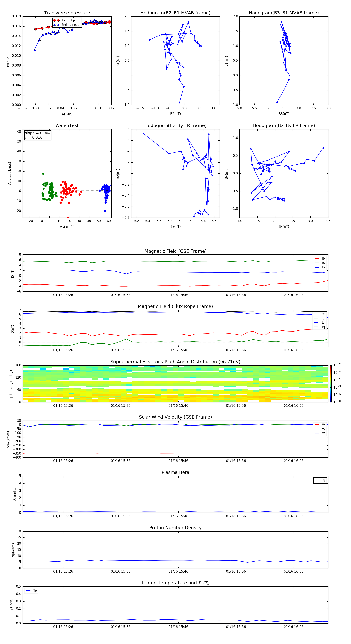
Task: Click the green outlier point in WalenTest
Action: 43,174
